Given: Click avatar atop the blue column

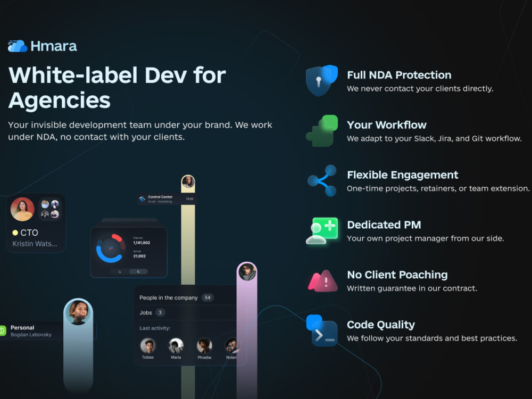Looking at the screenshot, I should click(x=78, y=312).
